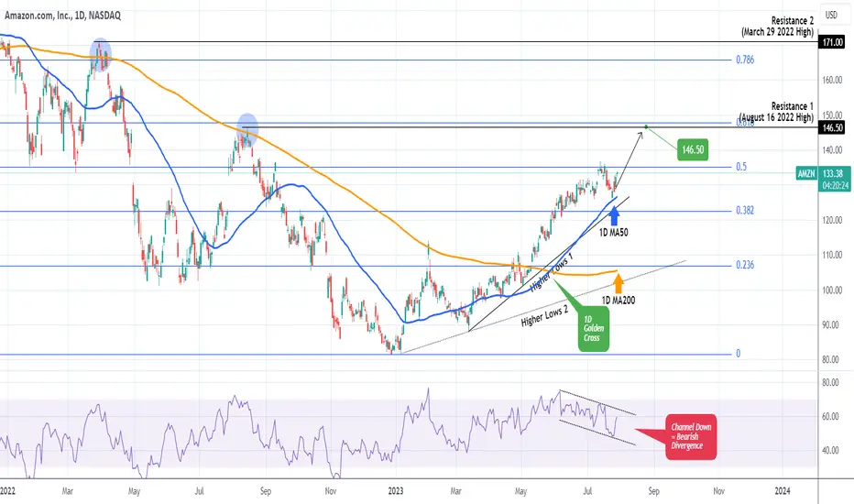Click the blue 1D MA50 arrow marker
The width and height of the screenshot is (854, 504).
(x=614, y=215)
